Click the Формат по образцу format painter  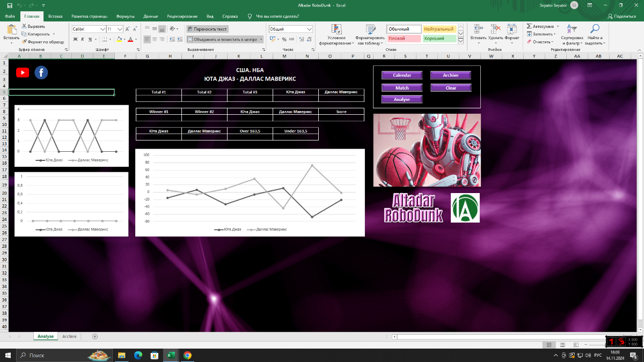click(43, 41)
